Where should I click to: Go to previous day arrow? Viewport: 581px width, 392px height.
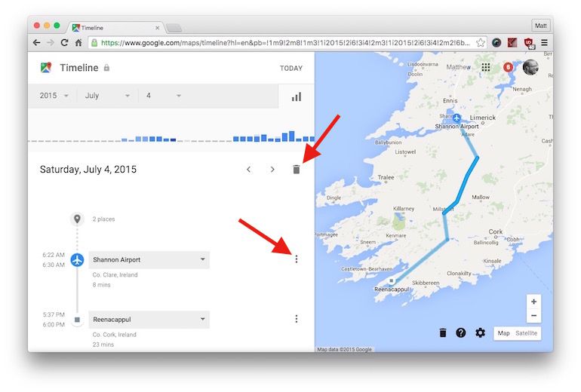tap(249, 169)
